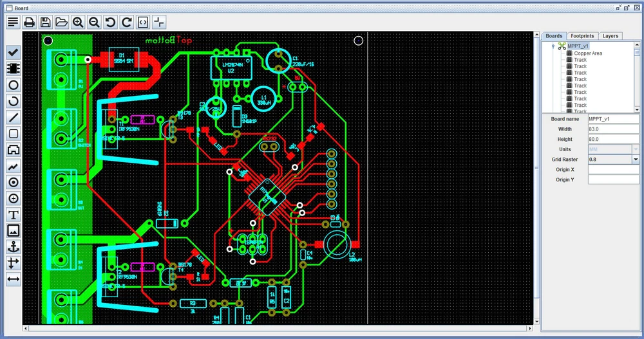Toggle the circle drawing tool
This screenshot has height=339, width=644.
pyautogui.click(x=13, y=85)
